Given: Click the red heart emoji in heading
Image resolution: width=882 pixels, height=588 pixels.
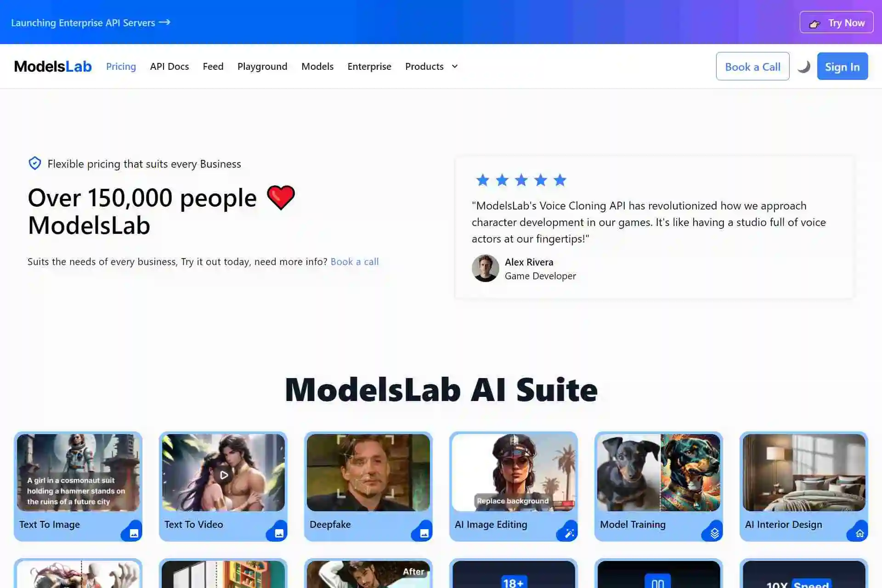Looking at the screenshot, I should pos(281,198).
